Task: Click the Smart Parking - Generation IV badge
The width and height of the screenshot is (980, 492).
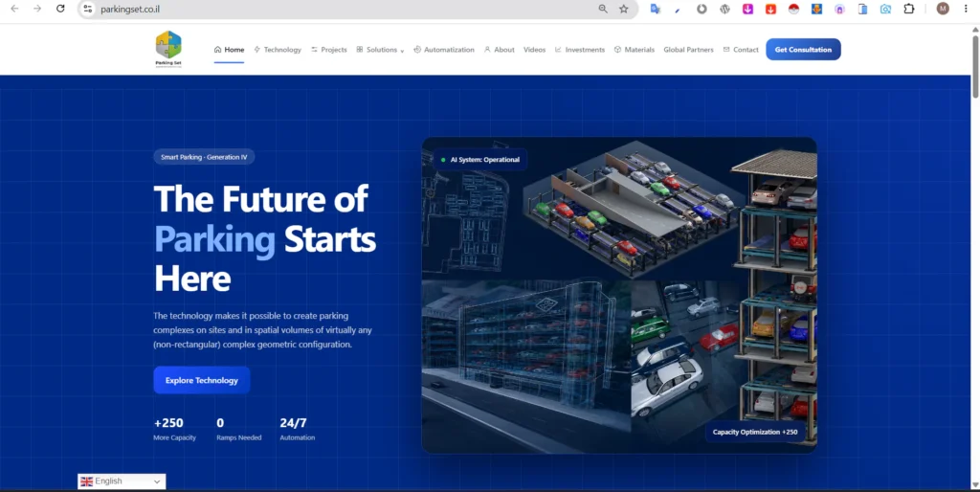Action: [204, 157]
